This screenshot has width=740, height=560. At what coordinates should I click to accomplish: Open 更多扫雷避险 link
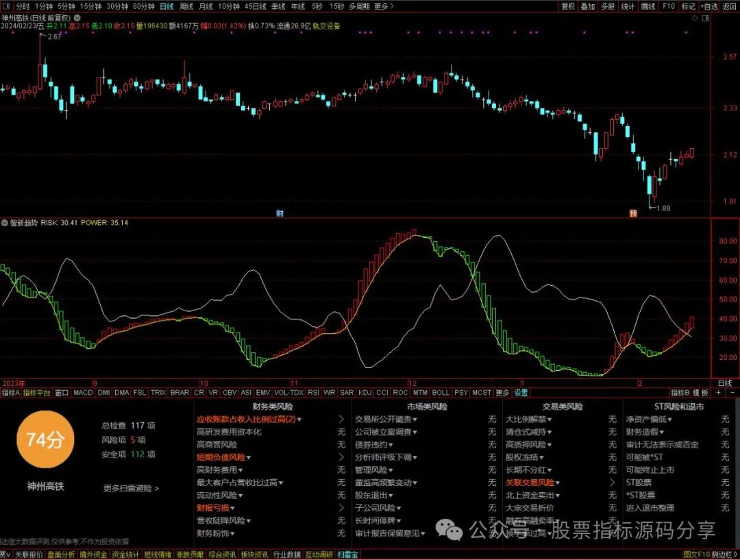[131, 488]
